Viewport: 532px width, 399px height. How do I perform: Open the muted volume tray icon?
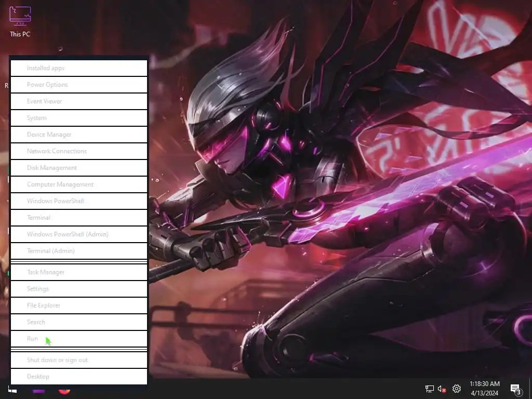pos(442,389)
